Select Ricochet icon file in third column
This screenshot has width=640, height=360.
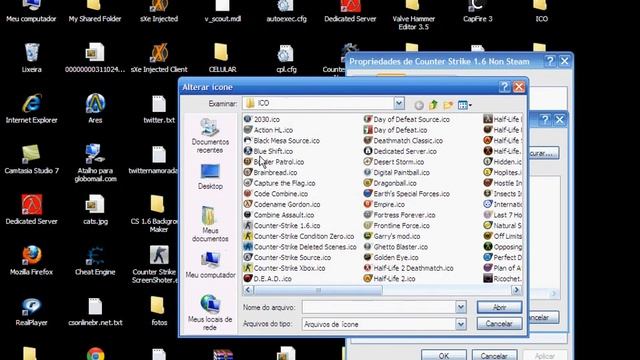502,278
